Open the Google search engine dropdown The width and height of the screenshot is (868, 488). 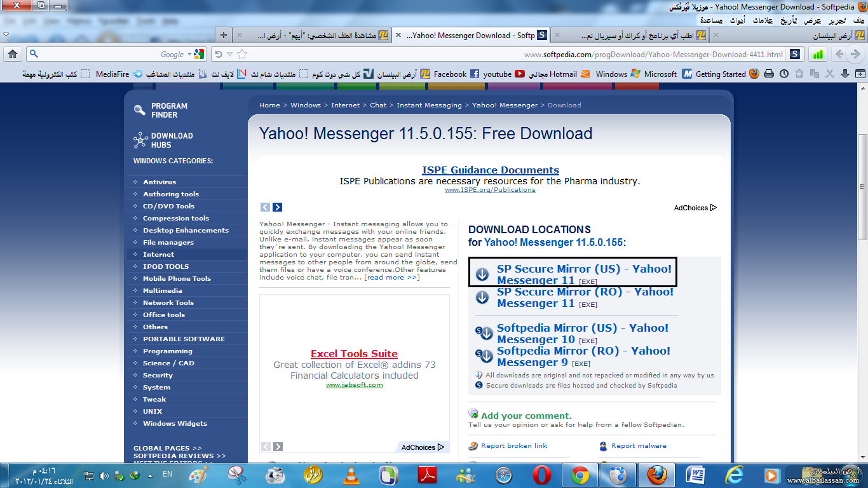(189, 55)
